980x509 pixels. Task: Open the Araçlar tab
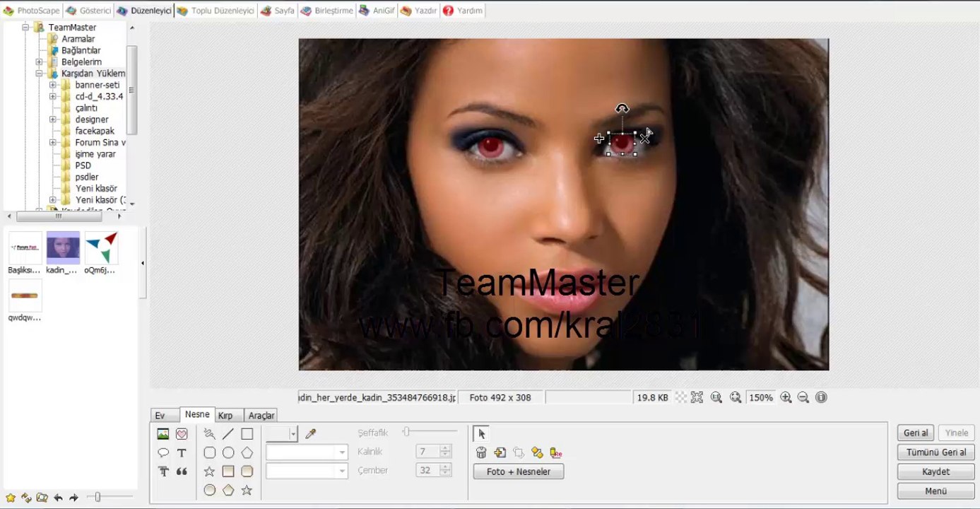[x=261, y=416]
